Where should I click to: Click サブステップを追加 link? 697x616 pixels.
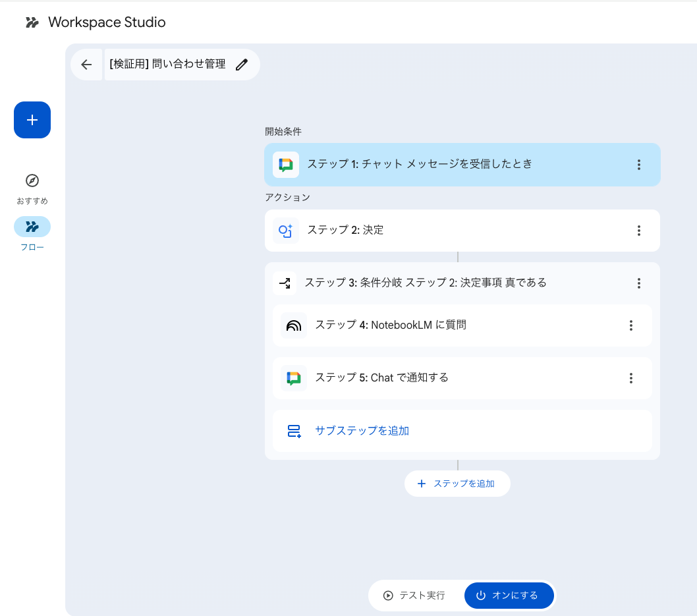click(362, 431)
